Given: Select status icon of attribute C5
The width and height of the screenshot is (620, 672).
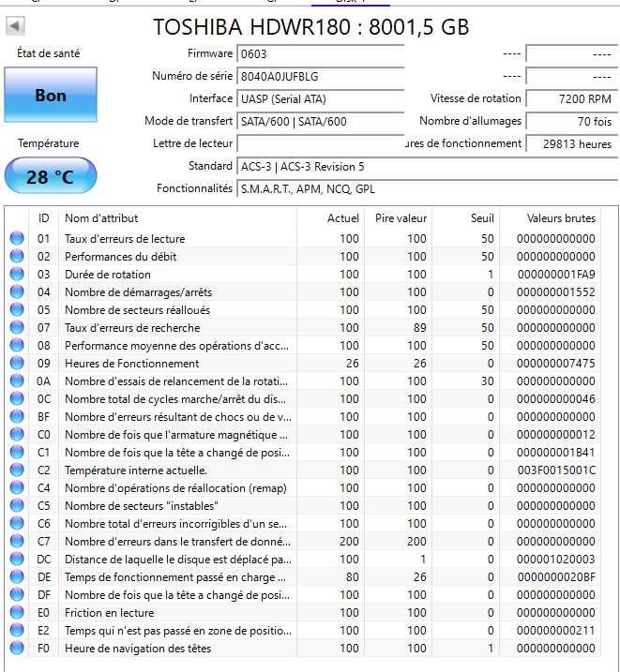Looking at the screenshot, I should click(17, 506).
